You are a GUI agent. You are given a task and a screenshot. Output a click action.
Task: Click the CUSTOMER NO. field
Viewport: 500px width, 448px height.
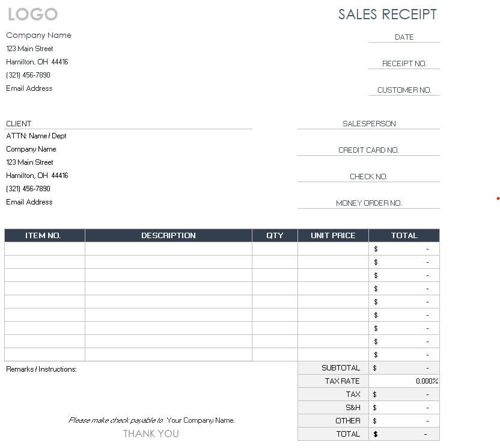tap(404, 90)
